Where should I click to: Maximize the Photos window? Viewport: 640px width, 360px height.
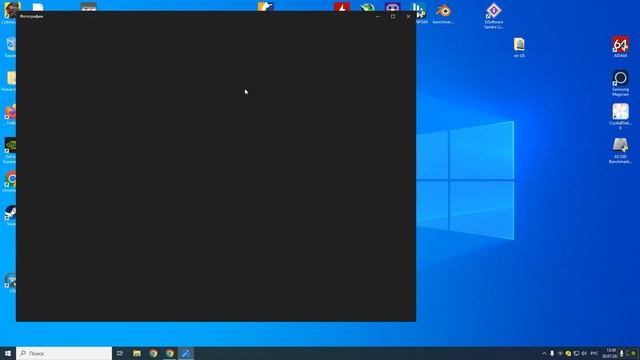[393, 16]
